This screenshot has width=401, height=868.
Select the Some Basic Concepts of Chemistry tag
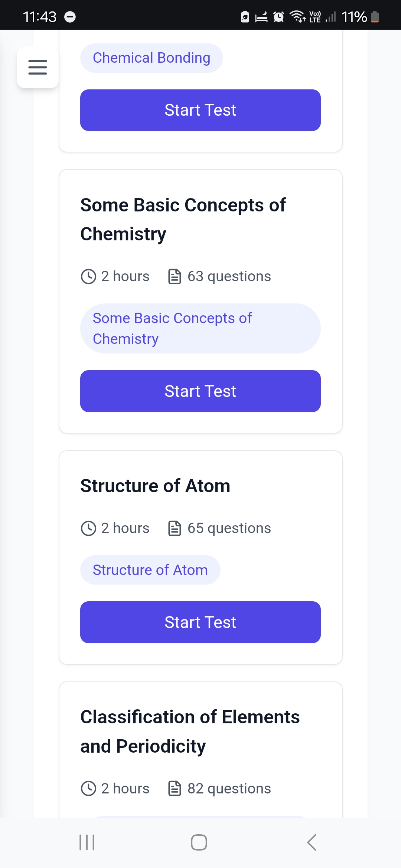(x=200, y=328)
